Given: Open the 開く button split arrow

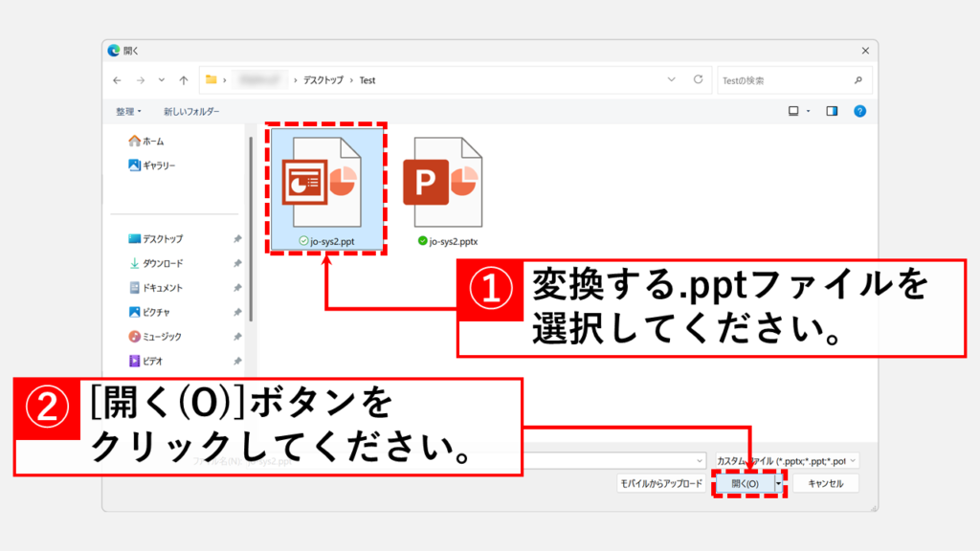Looking at the screenshot, I should coord(778,483).
